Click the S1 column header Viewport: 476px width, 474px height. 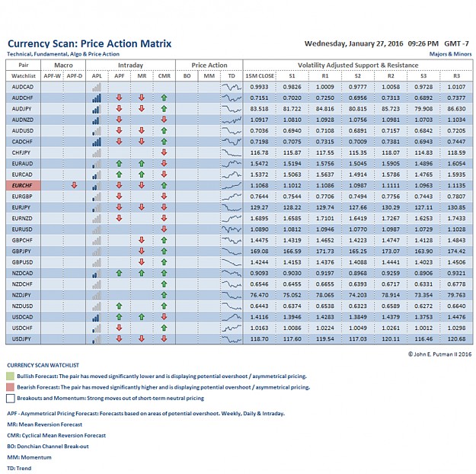pyautogui.click(x=292, y=76)
